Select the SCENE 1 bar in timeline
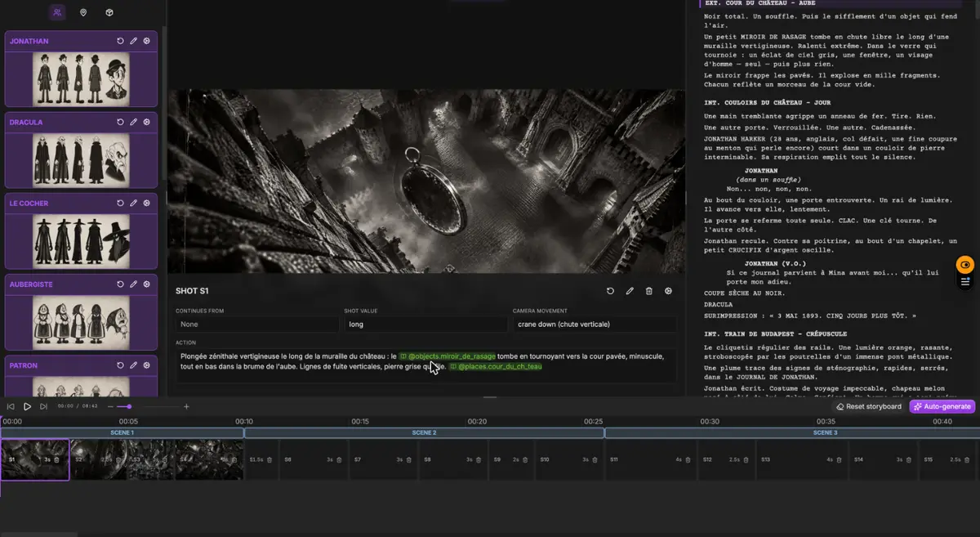This screenshot has height=537, width=980. click(x=122, y=432)
